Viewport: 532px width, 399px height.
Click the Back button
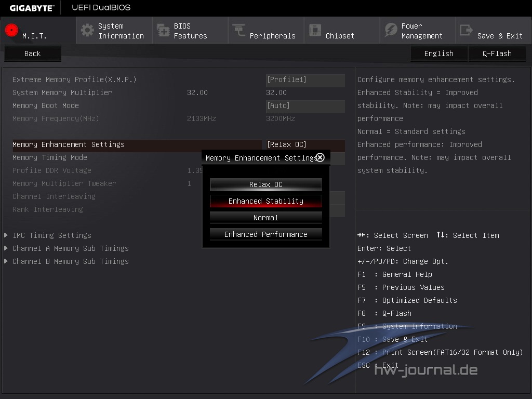click(x=33, y=54)
